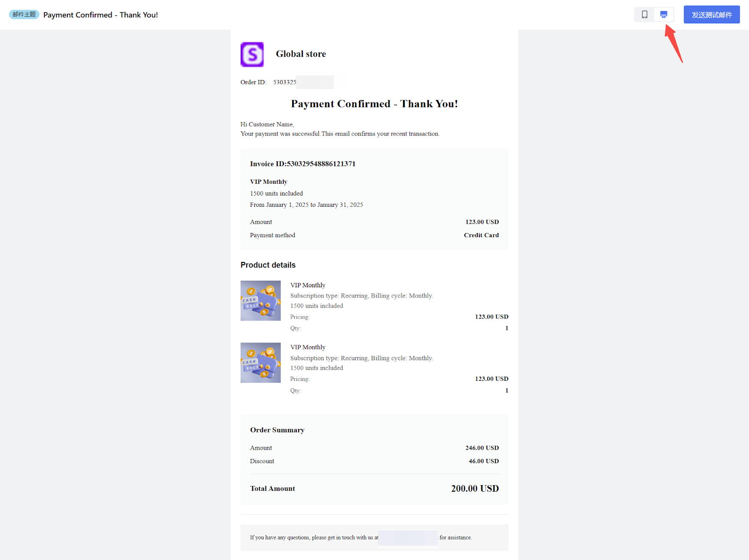749x560 pixels.
Task: Click the Invoice ID line
Action: pyautogui.click(x=302, y=164)
